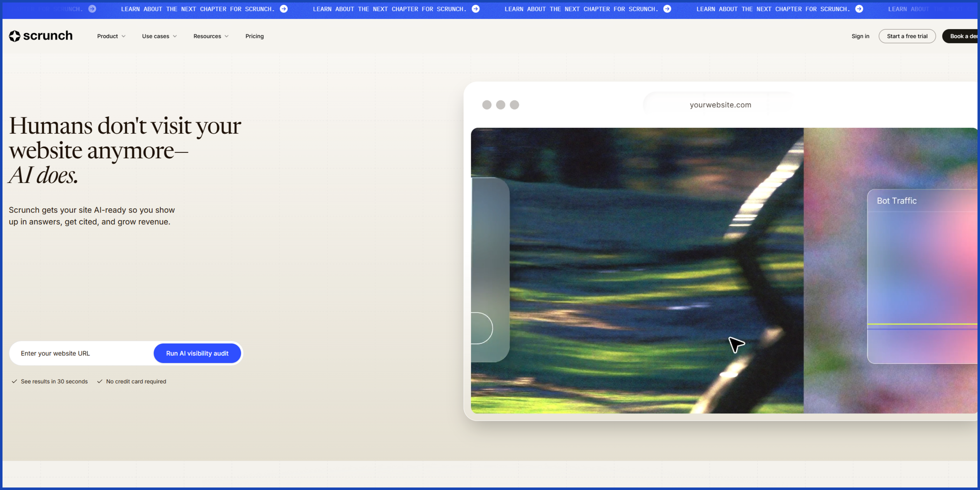Click the Run AI visibility audit button
This screenshot has width=980, height=490.
[x=197, y=353]
